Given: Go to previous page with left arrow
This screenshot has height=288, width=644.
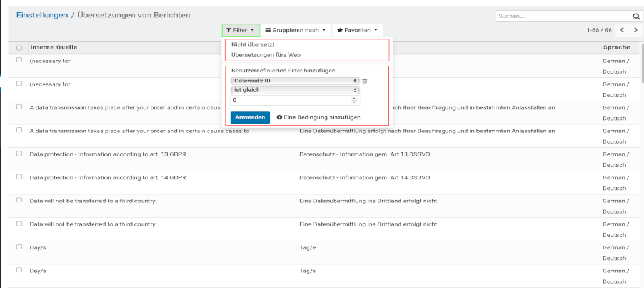Looking at the screenshot, I should click(622, 30).
